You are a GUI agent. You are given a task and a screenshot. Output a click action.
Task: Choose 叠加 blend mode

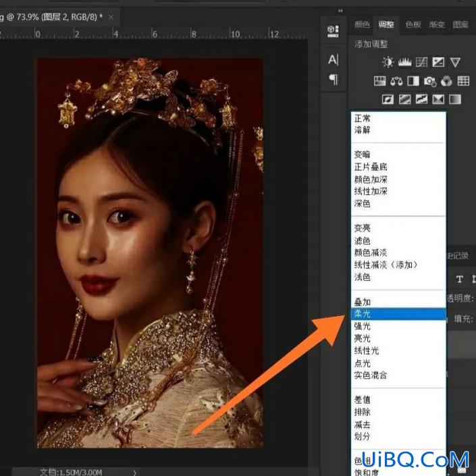click(398, 302)
